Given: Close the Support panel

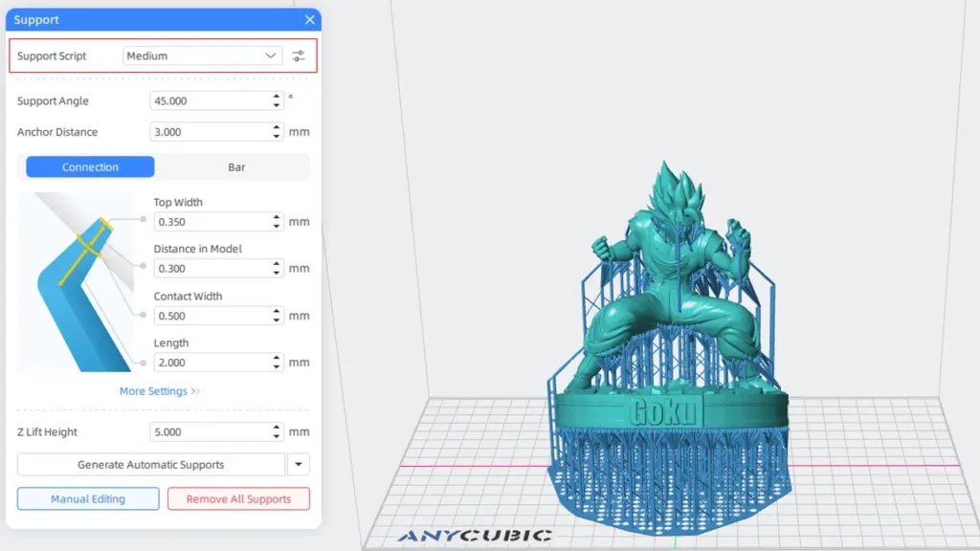Looking at the screenshot, I should 309,19.
